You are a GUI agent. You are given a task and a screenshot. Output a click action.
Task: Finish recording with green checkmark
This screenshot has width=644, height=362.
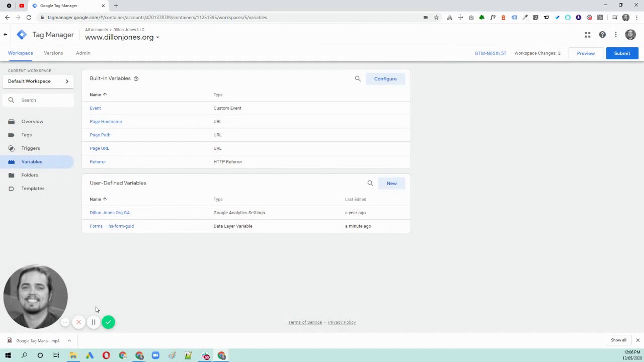[108, 322]
